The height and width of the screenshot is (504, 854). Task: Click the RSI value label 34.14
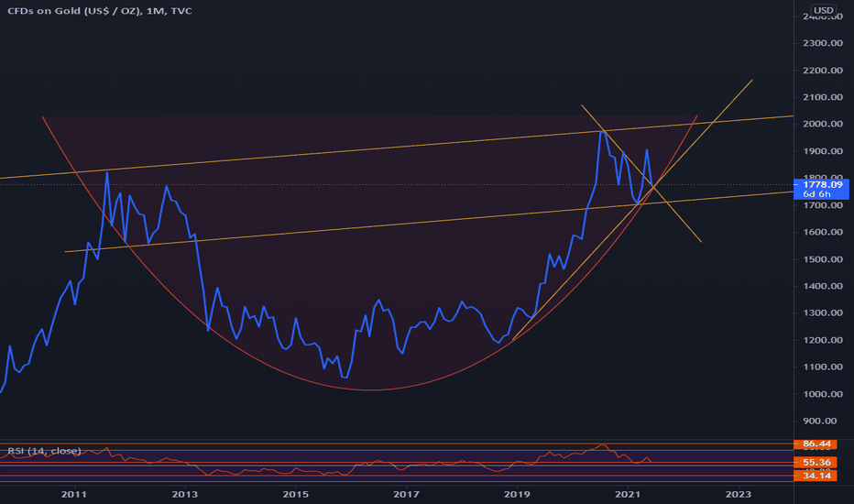tap(816, 476)
